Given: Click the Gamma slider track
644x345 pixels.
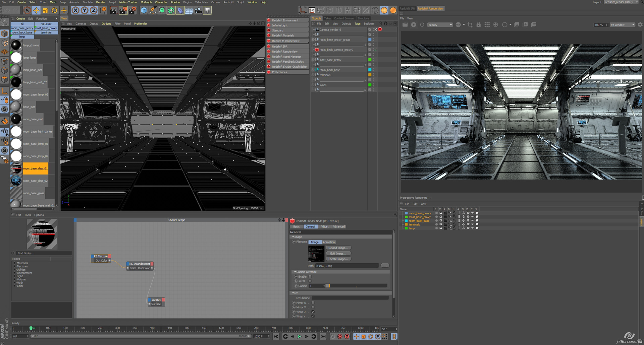Looking at the screenshot, I should 357,286.
